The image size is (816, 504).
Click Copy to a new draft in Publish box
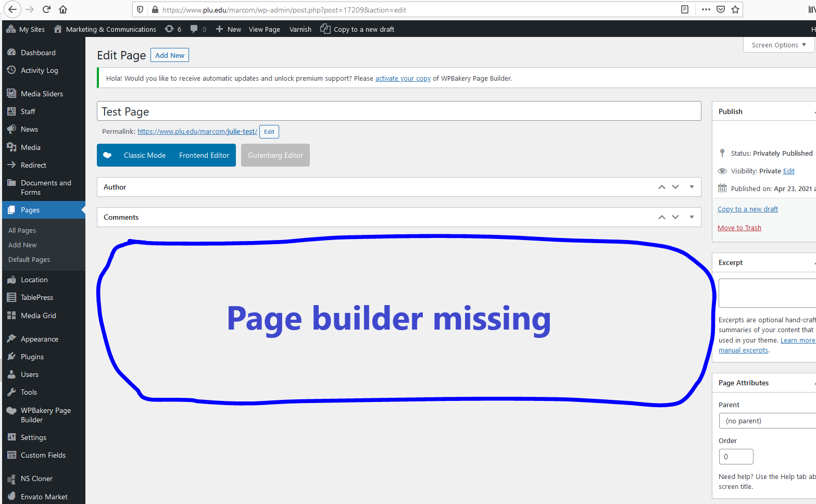[748, 209]
